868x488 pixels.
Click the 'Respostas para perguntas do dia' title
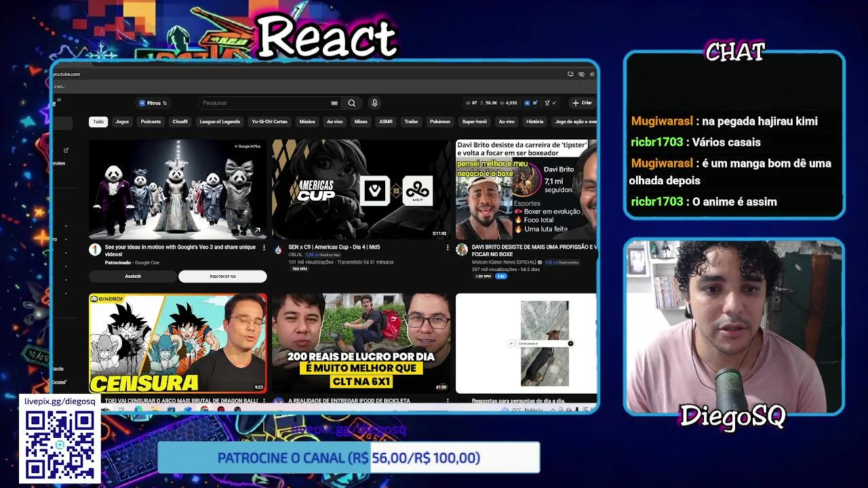coord(518,401)
